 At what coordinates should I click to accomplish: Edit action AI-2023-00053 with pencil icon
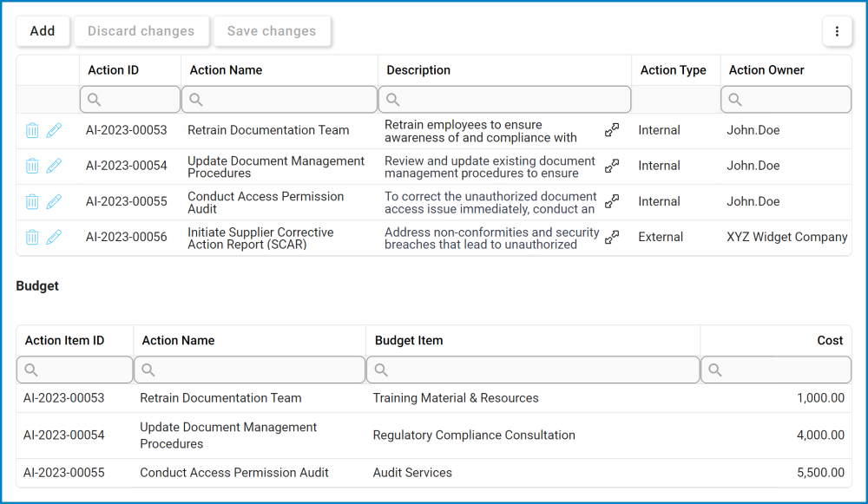click(x=54, y=130)
